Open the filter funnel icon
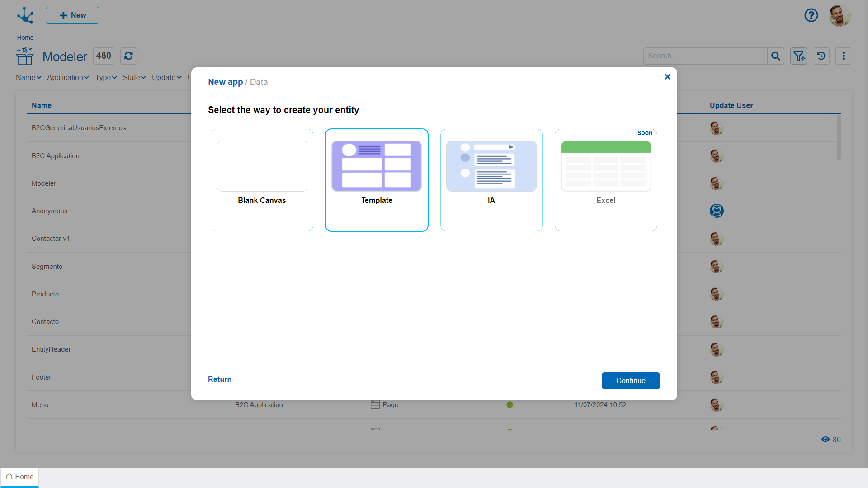The width and height of the screenshot is (868, 488). click(799, 56)
